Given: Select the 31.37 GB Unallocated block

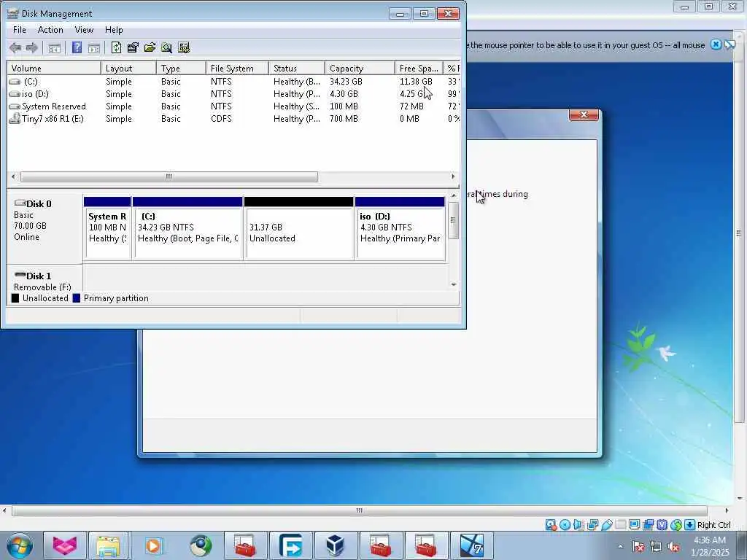Looking at the screenshot, I should [298, 228].
